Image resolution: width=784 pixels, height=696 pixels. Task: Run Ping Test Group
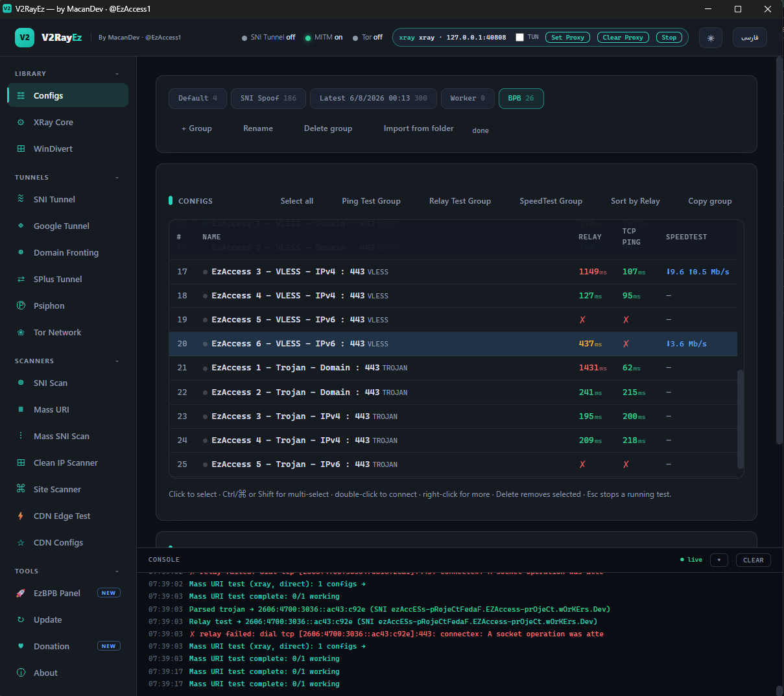(371, 201)
